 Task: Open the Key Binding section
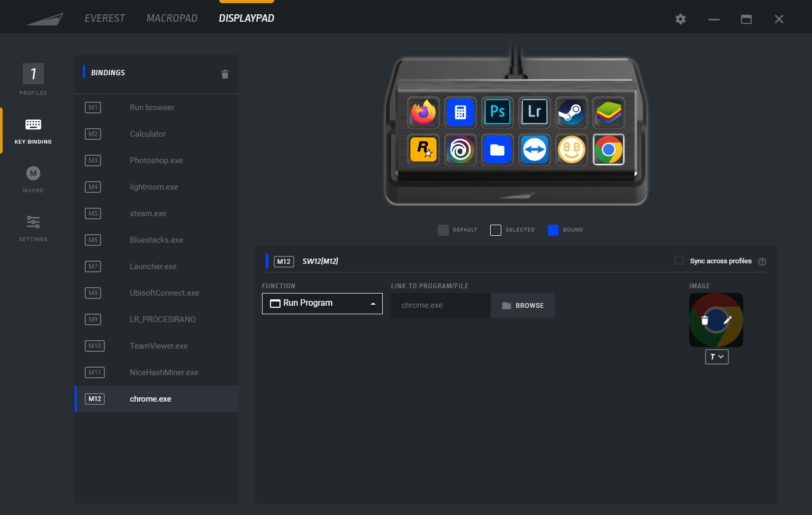[x=33, y=131]
